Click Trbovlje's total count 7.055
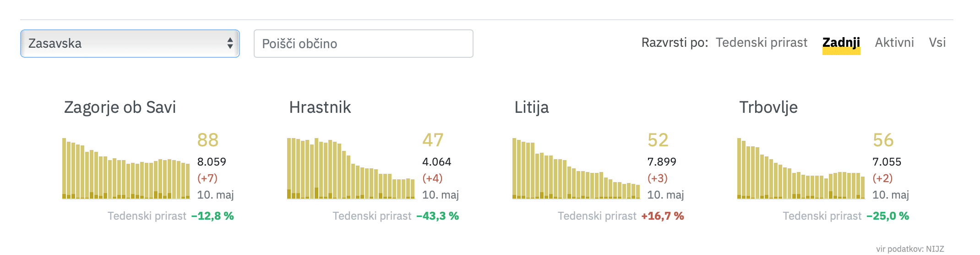 point(887,162)
